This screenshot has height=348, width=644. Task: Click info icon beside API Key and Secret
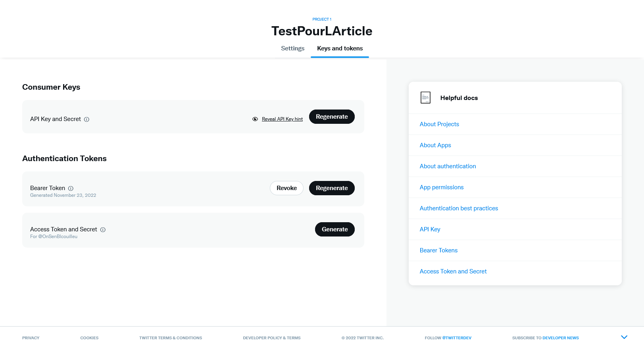click(87, 119)
